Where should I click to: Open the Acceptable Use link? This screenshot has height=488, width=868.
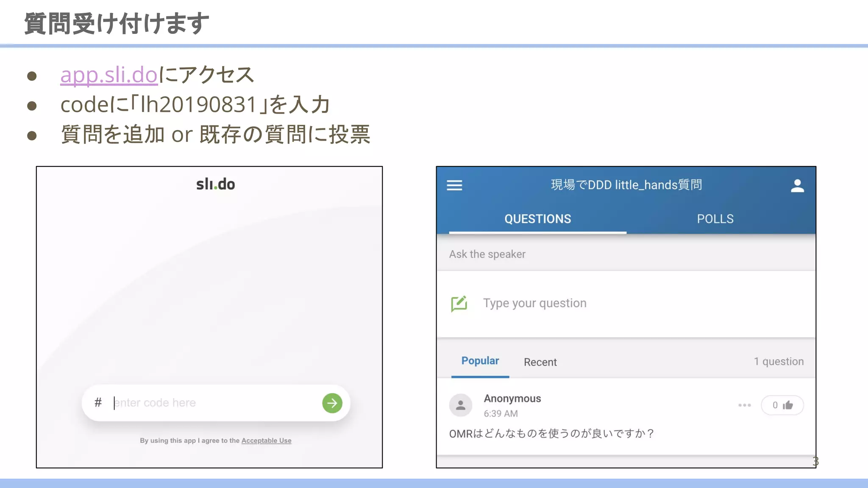[x=266, y=441]
